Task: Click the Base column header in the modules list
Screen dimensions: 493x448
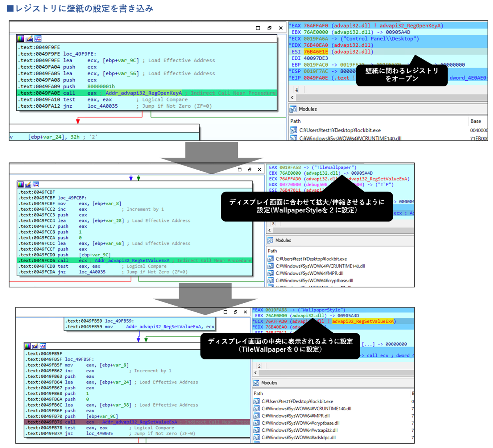Action: (475, 121)
